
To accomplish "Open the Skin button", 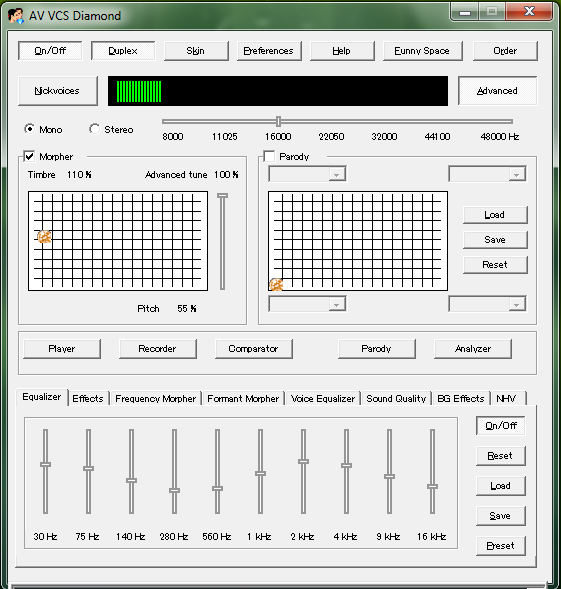I will [x=196, y=51].
